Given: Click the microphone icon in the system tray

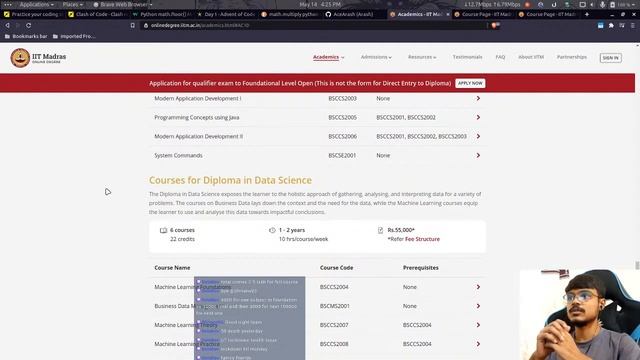Looking at the screenshot, I should coord(602,4).
